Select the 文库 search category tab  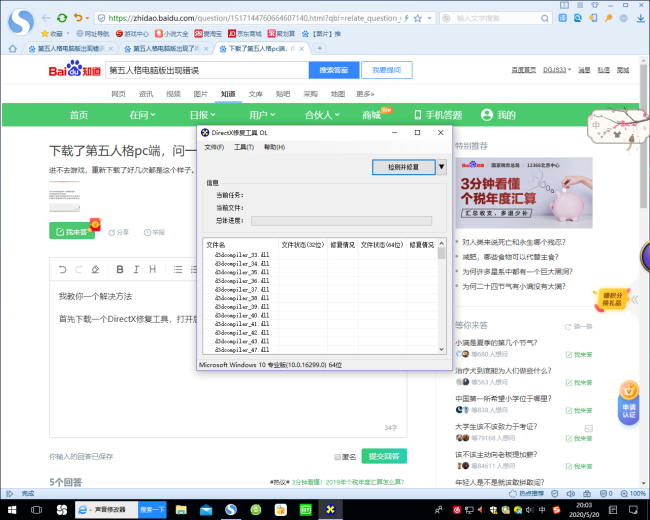tap(255, 94)
